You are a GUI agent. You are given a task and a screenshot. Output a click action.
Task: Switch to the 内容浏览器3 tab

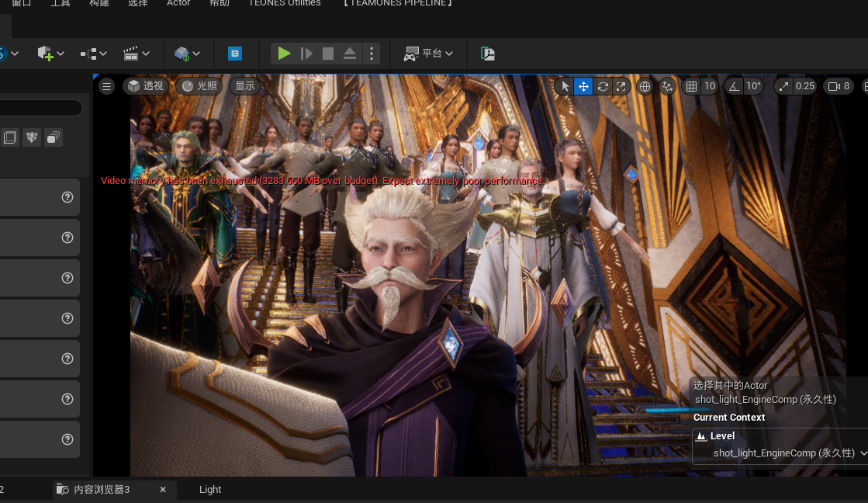point(102,490)
